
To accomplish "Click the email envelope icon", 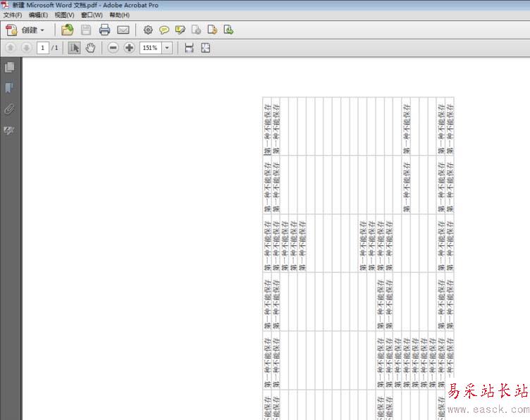I will click(123, 30).
